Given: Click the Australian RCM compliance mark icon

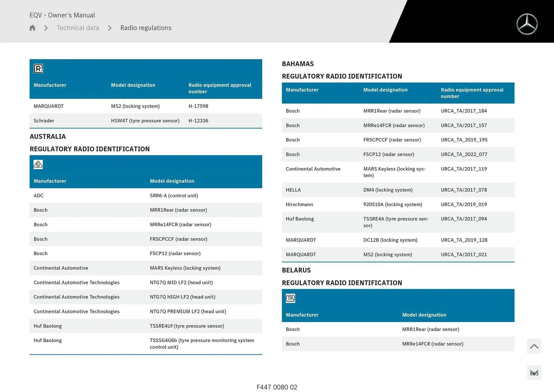Looking at the screenshot, I should click(x=38, y=165).
